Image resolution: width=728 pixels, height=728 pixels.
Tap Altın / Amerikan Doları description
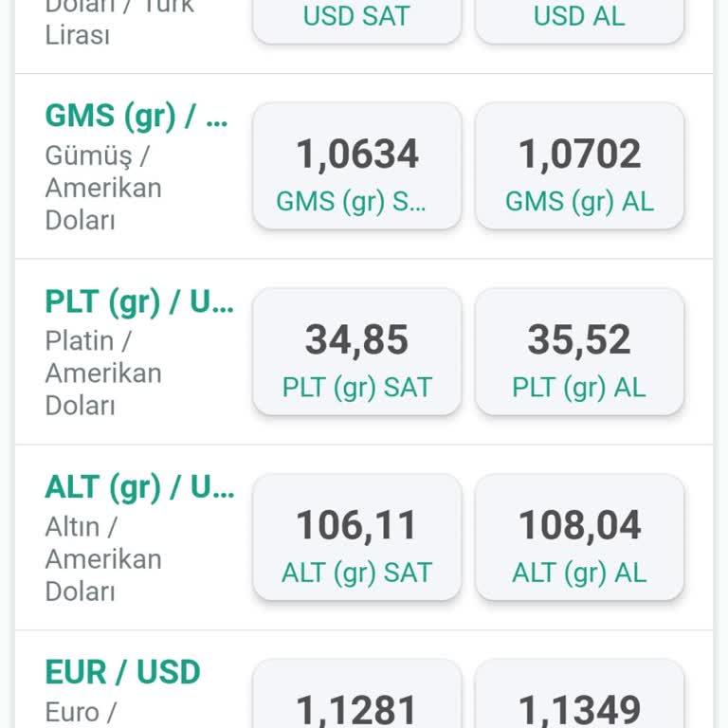point(103,559)
